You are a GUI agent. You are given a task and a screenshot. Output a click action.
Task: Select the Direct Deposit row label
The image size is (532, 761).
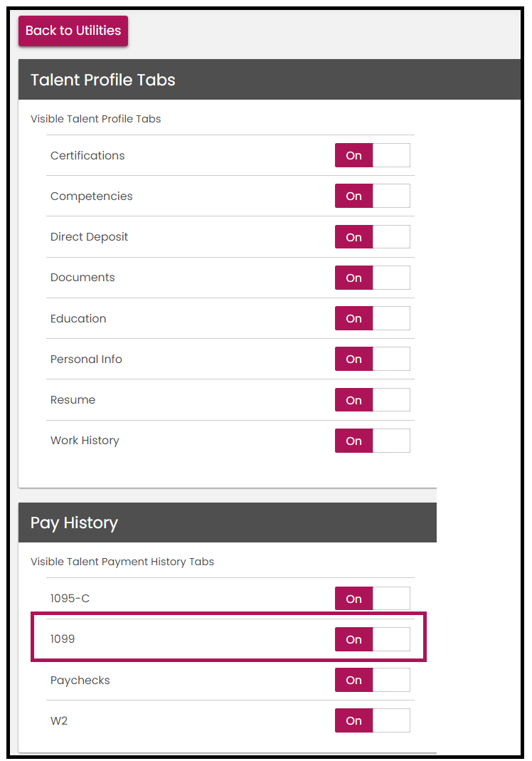pos(89,236)
